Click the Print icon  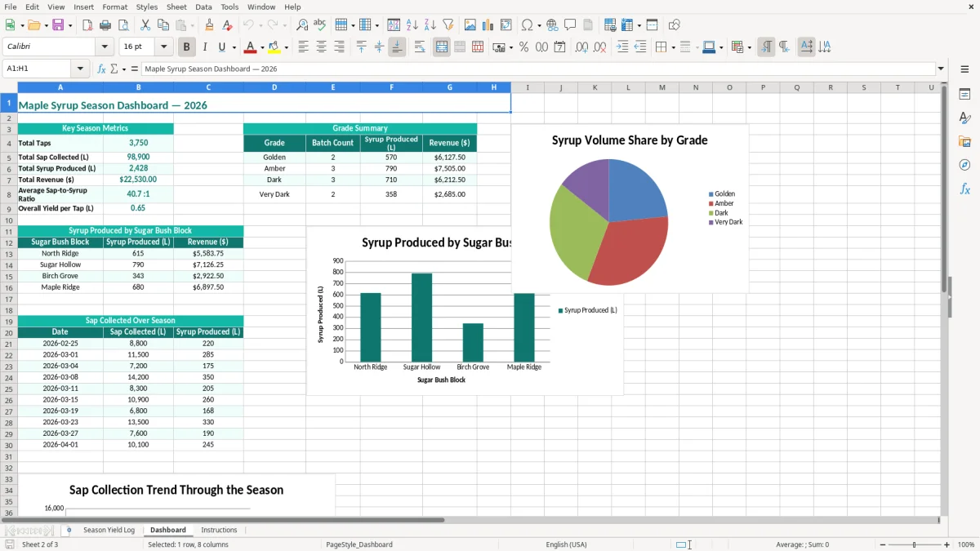tap(105, 25)
